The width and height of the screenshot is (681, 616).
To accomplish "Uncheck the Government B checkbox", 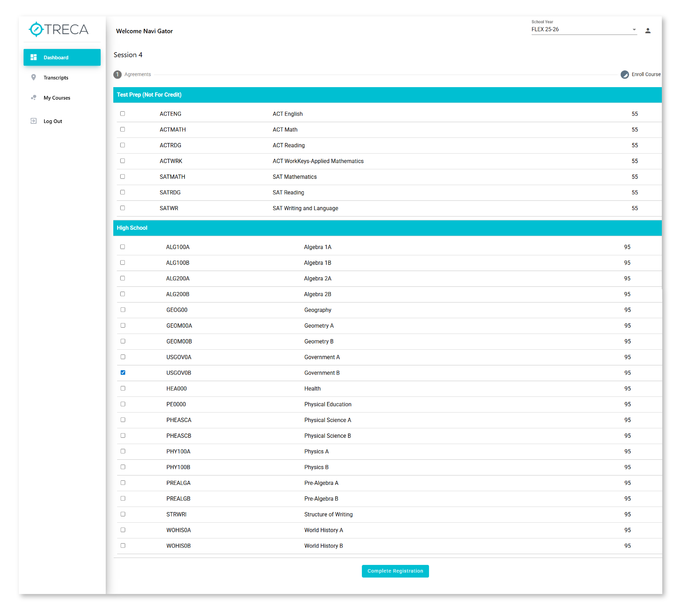I will click(x=123, y=372).
